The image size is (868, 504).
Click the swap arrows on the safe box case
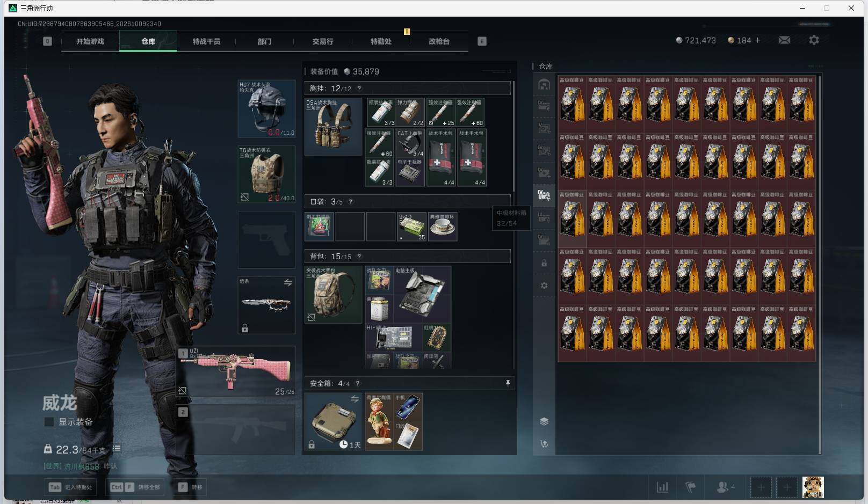(x=355, y=399)
